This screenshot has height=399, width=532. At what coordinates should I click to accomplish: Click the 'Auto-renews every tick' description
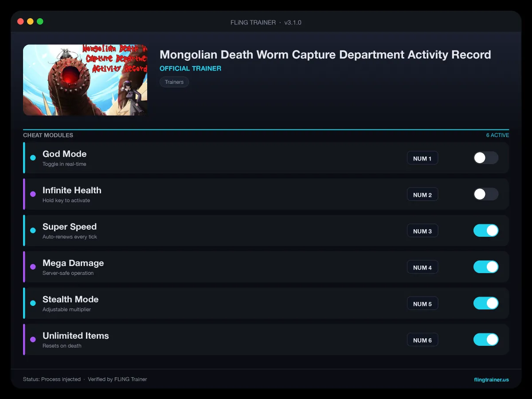(70, 237)
